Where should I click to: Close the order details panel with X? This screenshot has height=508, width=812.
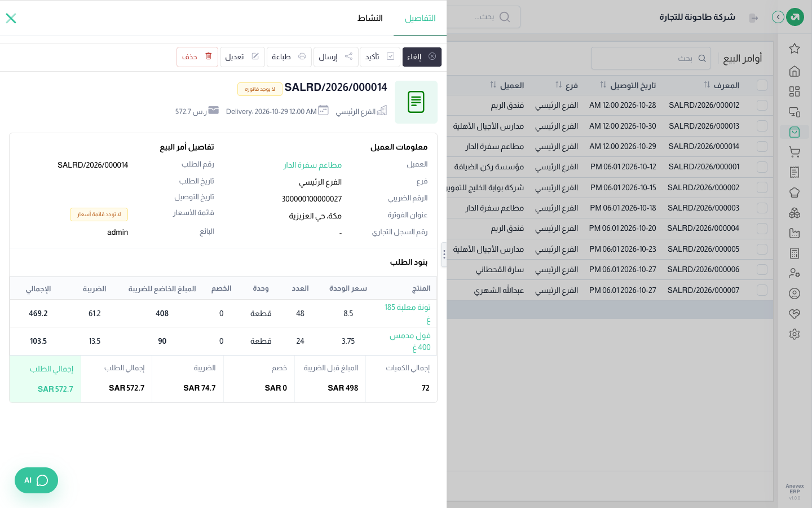11,18
